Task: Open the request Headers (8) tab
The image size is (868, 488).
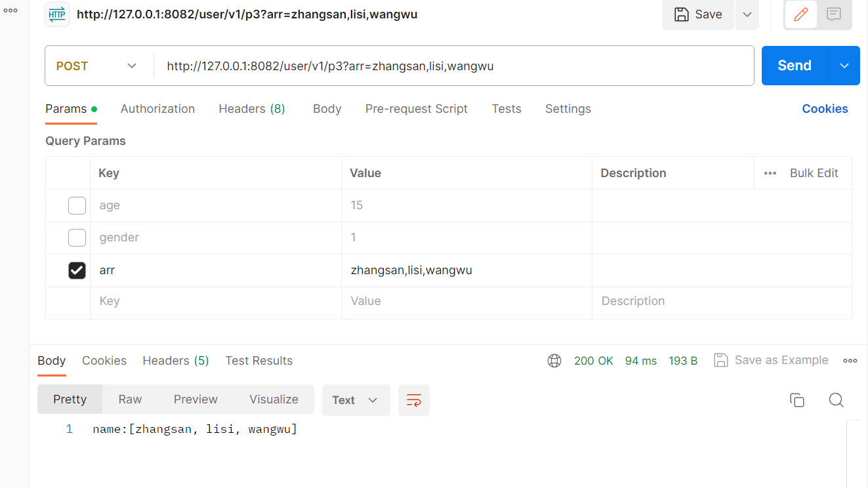Action: (x=252, y=109)
